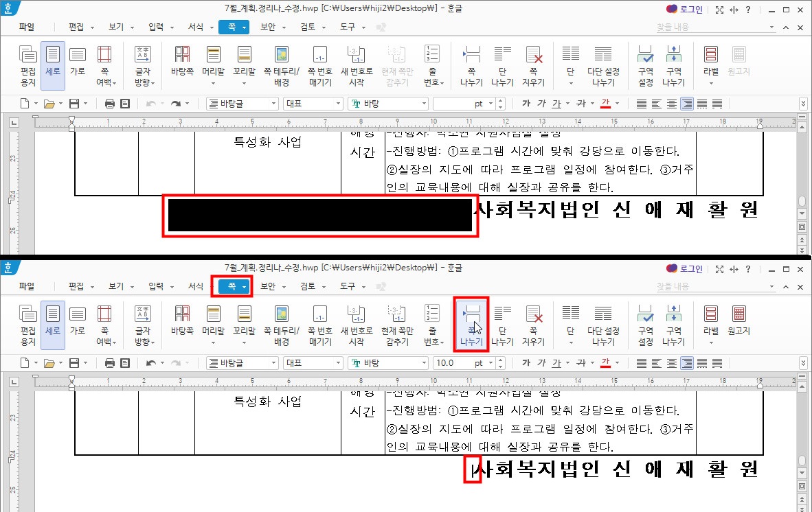Click font color 가 in lower window toolbar
Viewport: 812px width, 512px height.
click(605, 363)
